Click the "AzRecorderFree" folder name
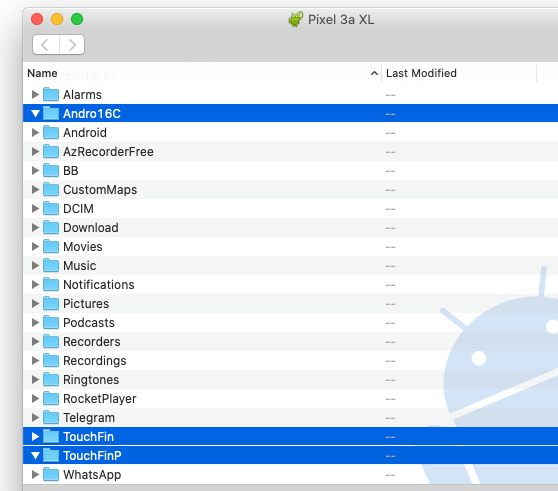Image resolution: width=558 pixels, height=491 pixels. tap(108, 152)
